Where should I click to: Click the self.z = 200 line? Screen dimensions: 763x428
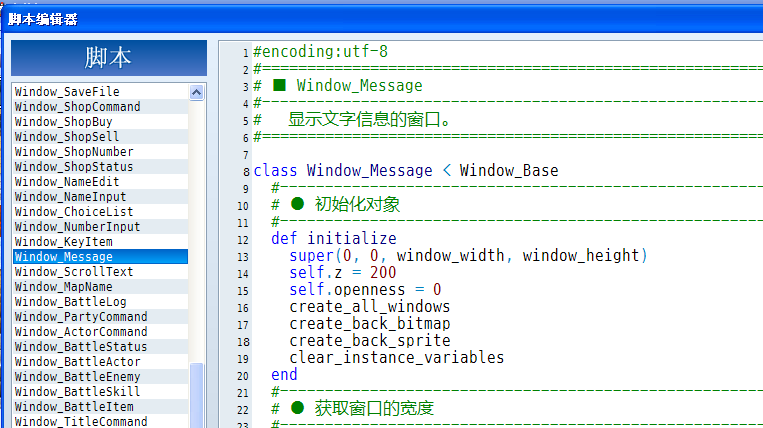point(343,272)
